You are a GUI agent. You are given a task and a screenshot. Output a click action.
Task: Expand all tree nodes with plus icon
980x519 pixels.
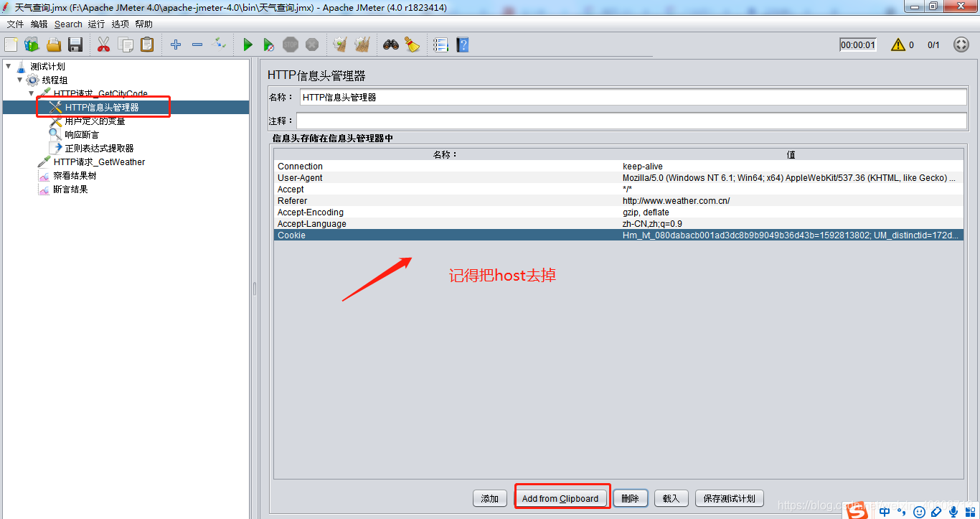176,45
